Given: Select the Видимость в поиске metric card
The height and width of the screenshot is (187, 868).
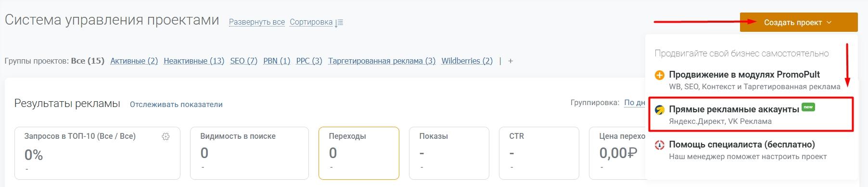Looking at the screenshot, I should coord(249,153).
